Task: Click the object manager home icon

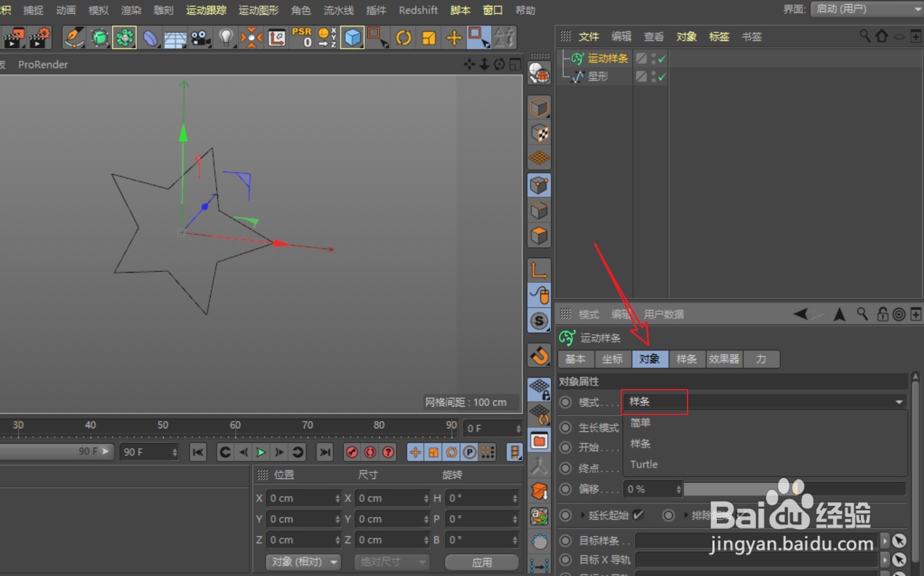Action: coord(882,36)
